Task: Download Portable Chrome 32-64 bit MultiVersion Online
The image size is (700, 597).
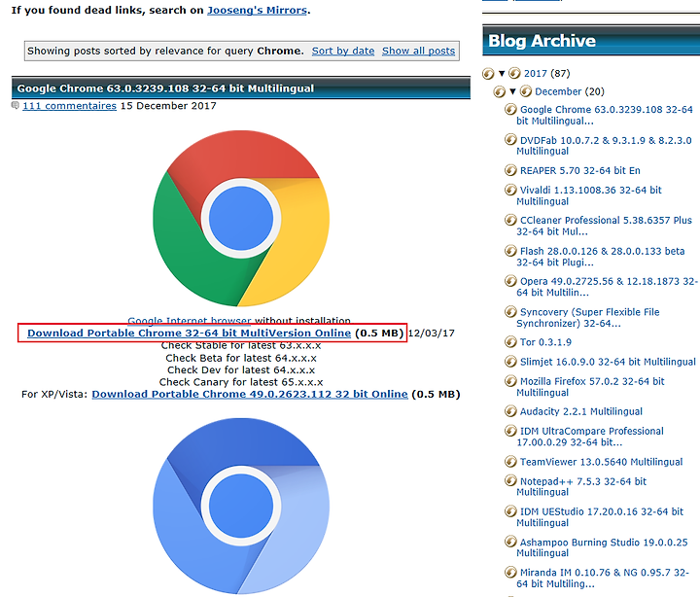Action: 189,334
